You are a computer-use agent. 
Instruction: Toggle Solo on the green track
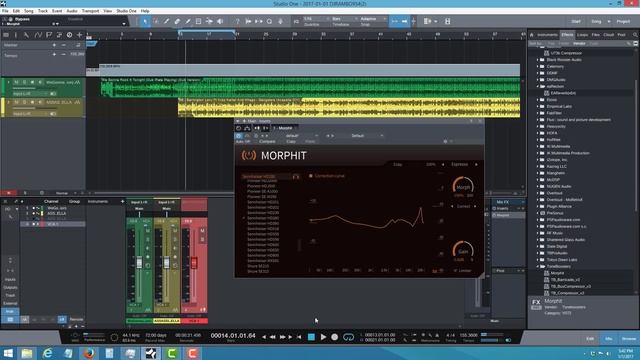pos(24,82)
